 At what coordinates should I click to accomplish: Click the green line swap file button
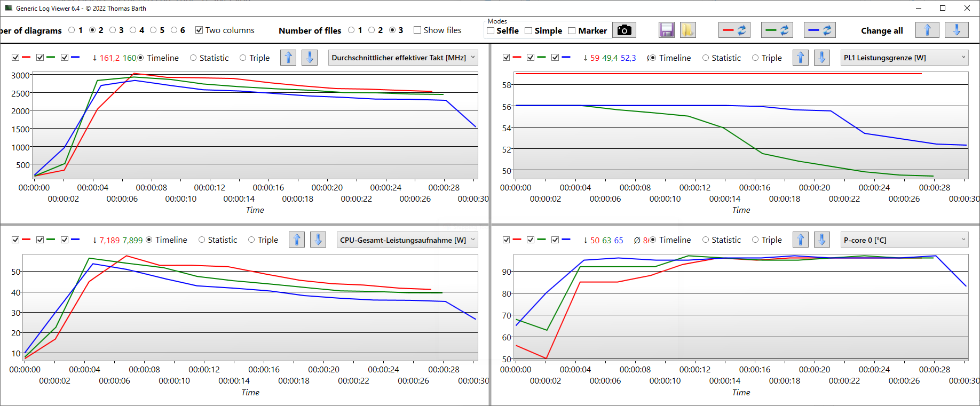coord(777,30)
